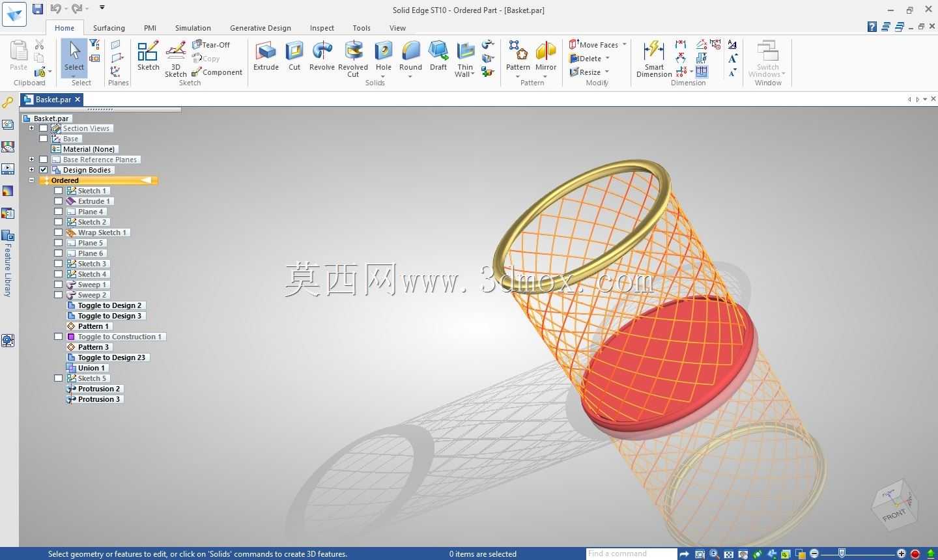Open the Revolved Cut tool
The height and width of the screenshot is (560, 938).
pyautogui.click(x=353, y=59)
